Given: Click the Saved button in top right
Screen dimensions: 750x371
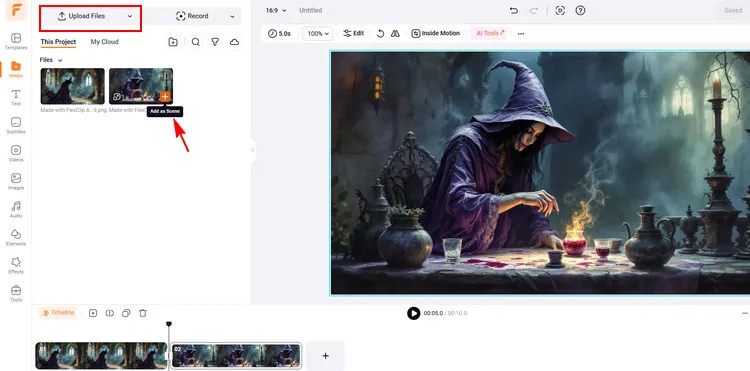Looking at the screenshot, I should [733, 11].
